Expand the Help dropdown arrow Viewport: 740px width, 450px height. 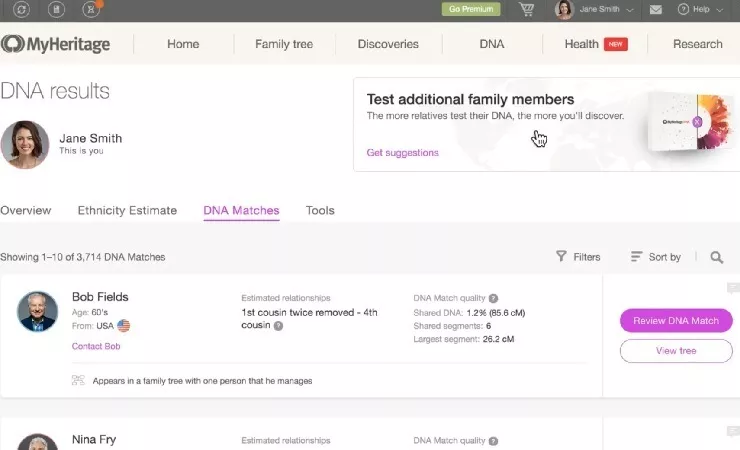tap(720, 10)
